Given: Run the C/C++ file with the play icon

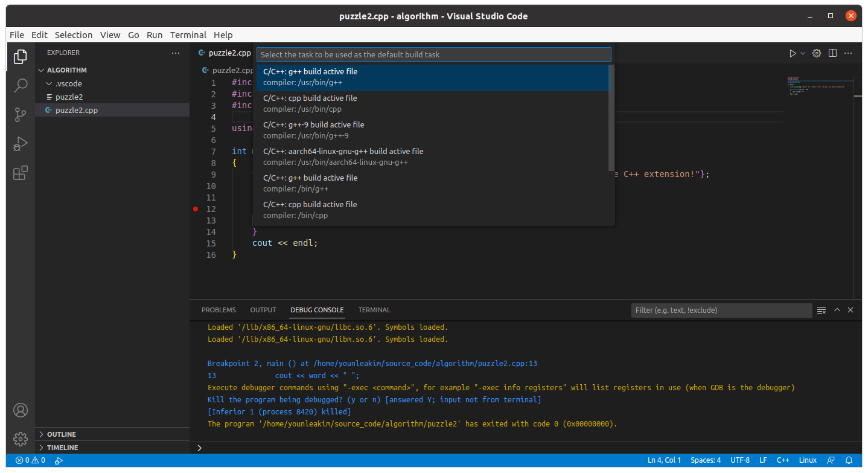Looking at the screenshot, I should tap(793, 53).
